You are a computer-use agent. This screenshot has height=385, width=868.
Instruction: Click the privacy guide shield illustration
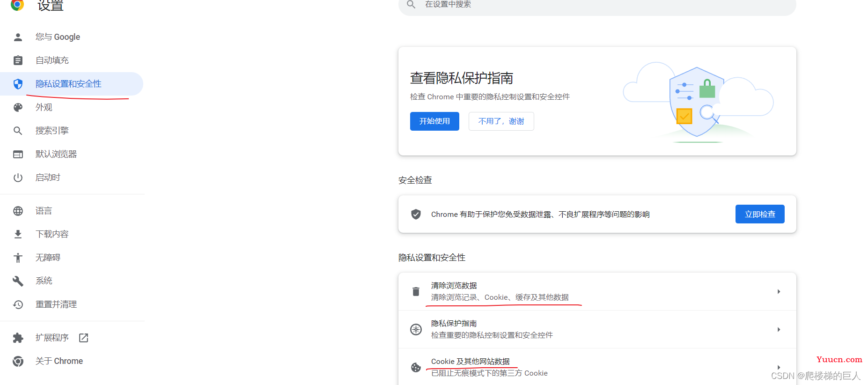click(698, 102)
